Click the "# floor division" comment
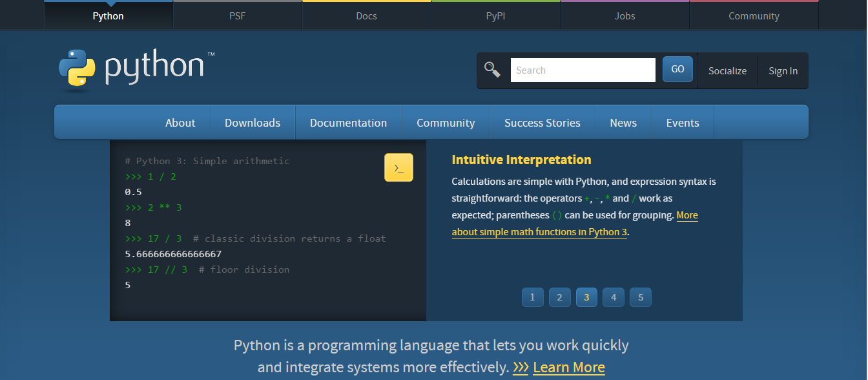Viewport: 868px width, 380px height. (244, 269)
